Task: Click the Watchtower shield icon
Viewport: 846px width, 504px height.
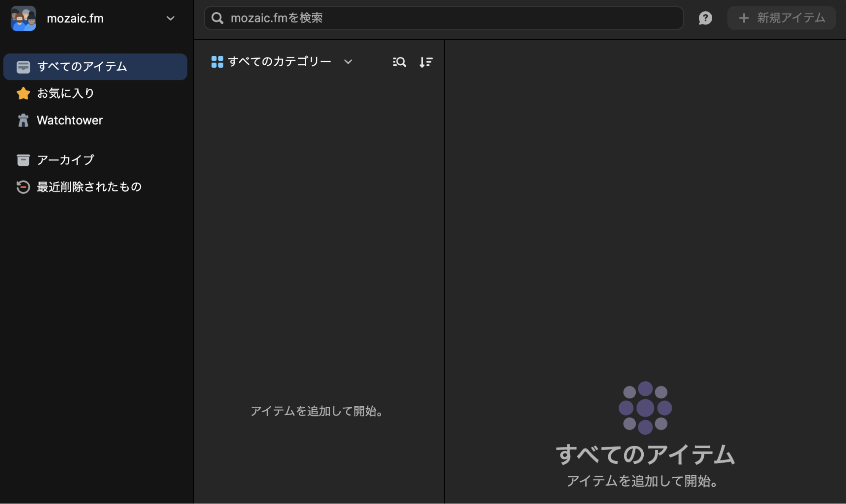Action: click(23, 120)
